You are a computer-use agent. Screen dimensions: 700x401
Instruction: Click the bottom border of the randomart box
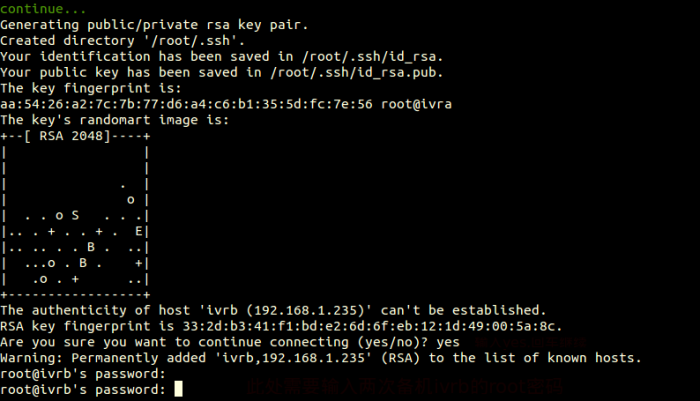click(75, 294)
